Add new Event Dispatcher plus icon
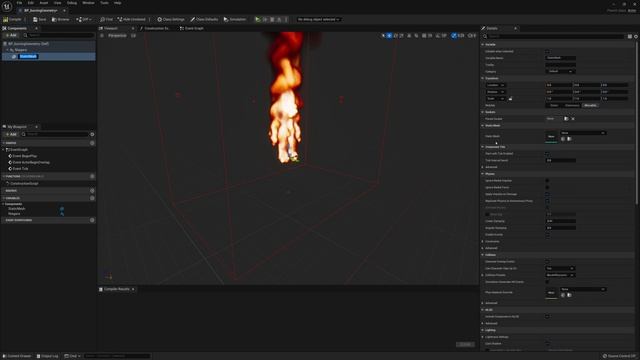 [92, 220]
